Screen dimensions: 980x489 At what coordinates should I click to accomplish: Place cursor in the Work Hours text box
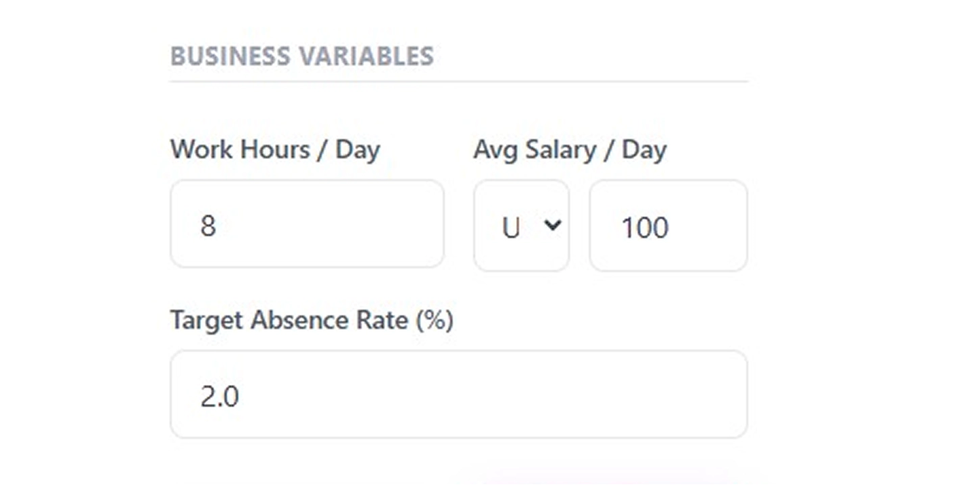pyautogui.click(x=306, y=223)
